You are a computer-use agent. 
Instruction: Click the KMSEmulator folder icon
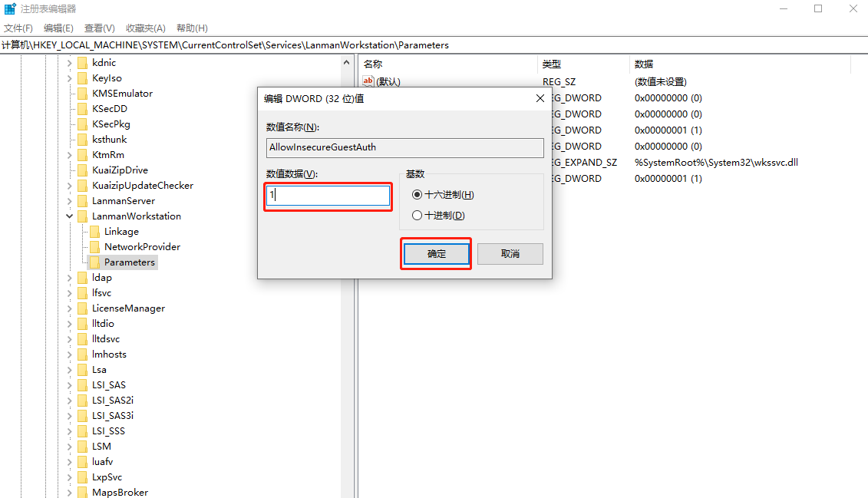tap(82, 94)
